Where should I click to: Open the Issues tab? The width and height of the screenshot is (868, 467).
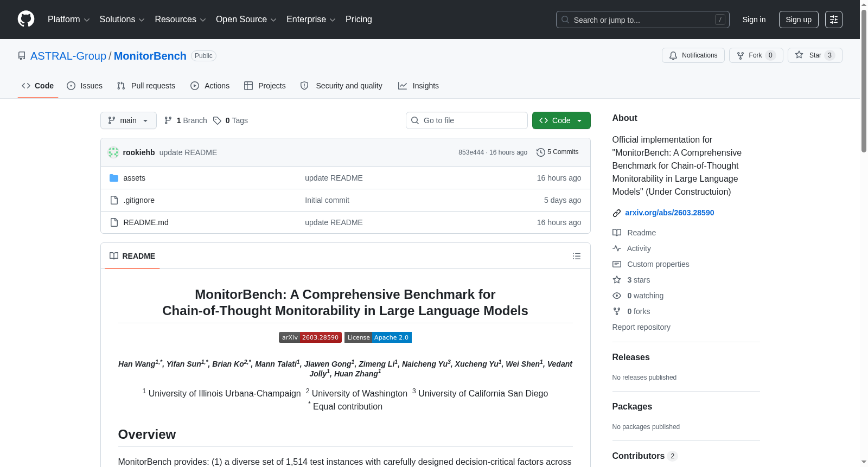tap(85, 86)
